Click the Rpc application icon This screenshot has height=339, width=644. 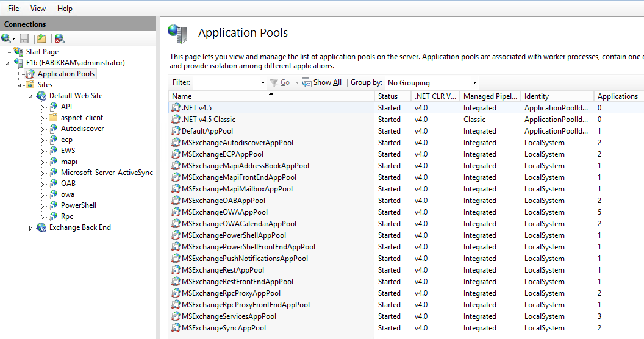pos(53,216)
